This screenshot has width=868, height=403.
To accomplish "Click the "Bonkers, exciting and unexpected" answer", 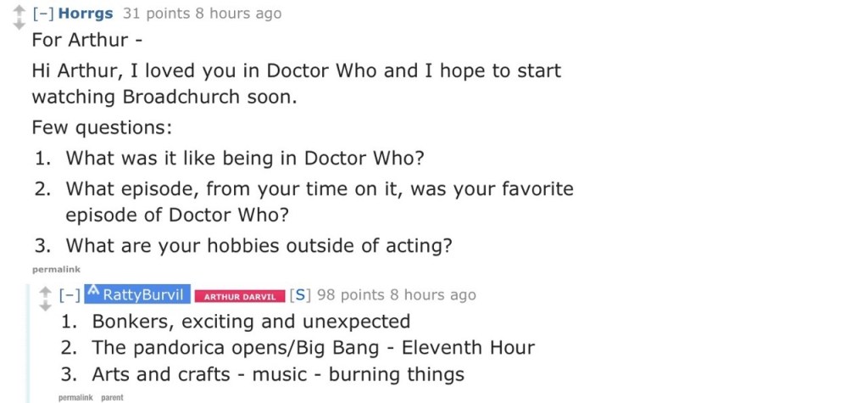I will 251,322.
